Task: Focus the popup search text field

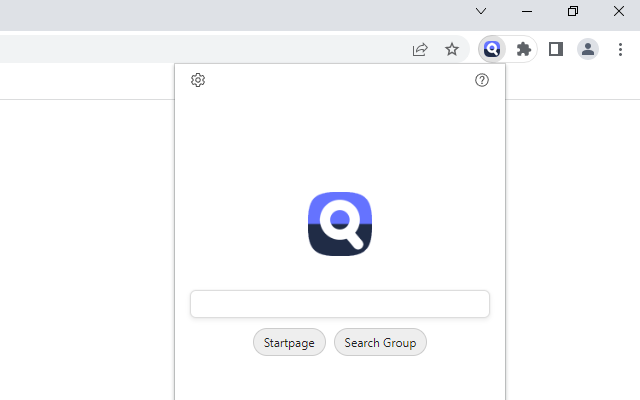Action: pos(340,304)
